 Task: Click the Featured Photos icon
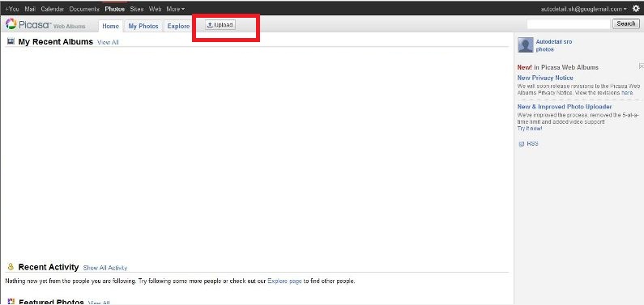click(11, 302)
